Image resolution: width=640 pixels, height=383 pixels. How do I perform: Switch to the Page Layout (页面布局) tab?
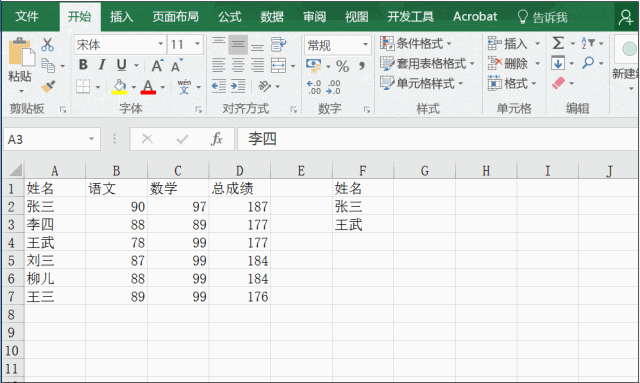[176, 16]
